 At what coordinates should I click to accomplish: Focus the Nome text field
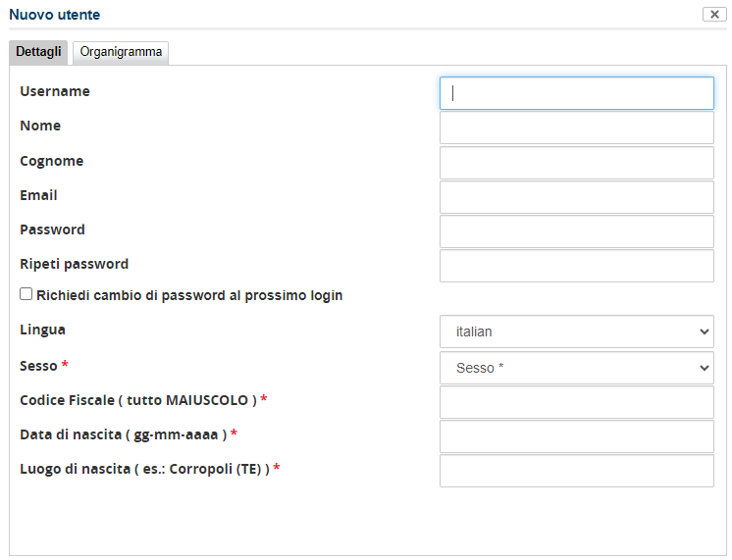[576, 127]
